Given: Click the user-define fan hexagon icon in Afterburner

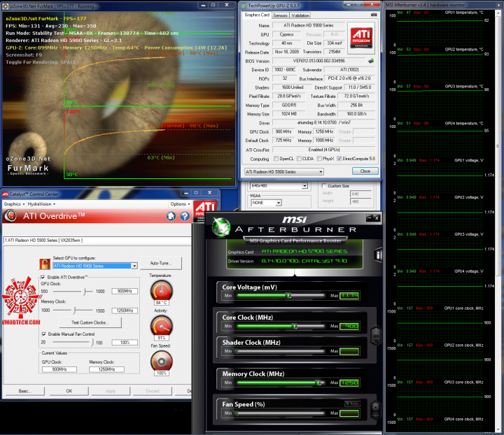Looking at the screenshot, I should (376, 410).
